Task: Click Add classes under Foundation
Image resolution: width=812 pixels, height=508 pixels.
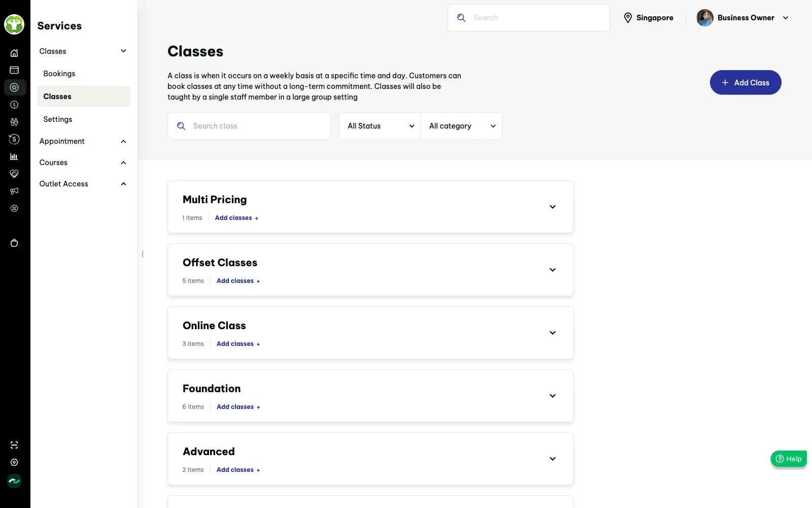Action: pyautogui.click(x=238, y=407)
